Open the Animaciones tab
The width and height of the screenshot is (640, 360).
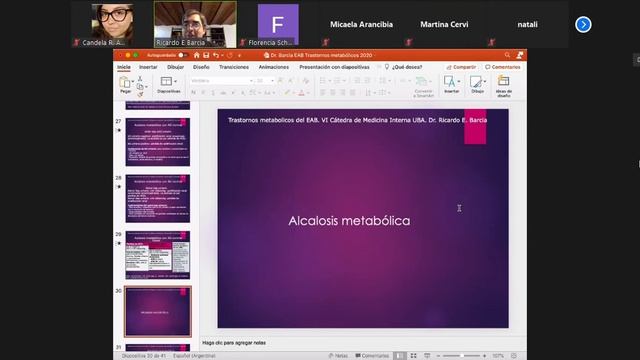(274, 67)
